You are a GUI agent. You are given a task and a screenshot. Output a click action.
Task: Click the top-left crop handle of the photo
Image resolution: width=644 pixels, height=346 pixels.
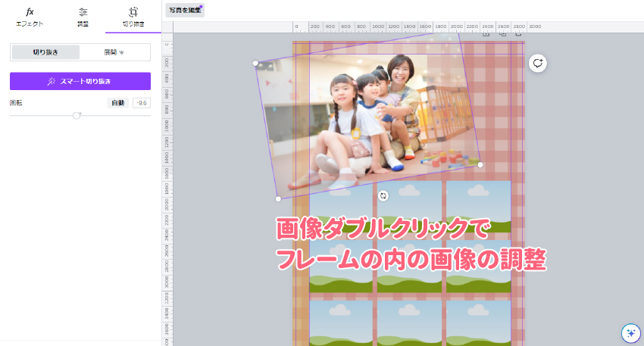pos(255,63)
